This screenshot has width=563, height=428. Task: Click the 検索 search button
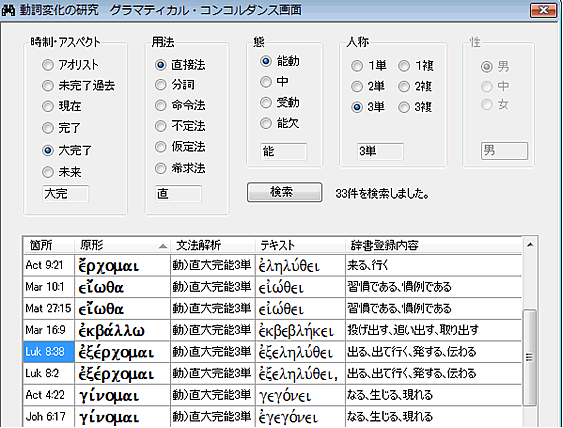click(x=284, y=192)
